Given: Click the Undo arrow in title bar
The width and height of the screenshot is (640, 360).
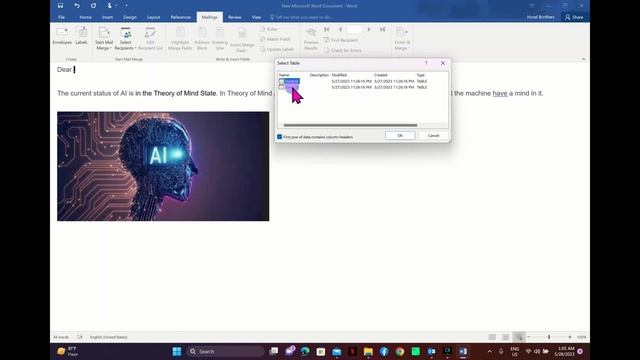Looking at the screenshot, I should (77, 6).
